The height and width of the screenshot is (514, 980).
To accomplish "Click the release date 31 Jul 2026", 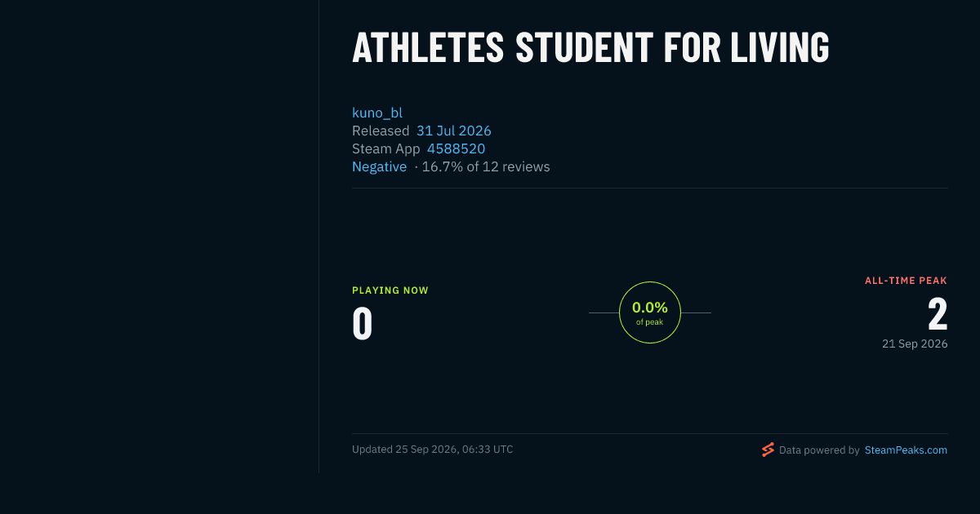I will pos(454,131).
